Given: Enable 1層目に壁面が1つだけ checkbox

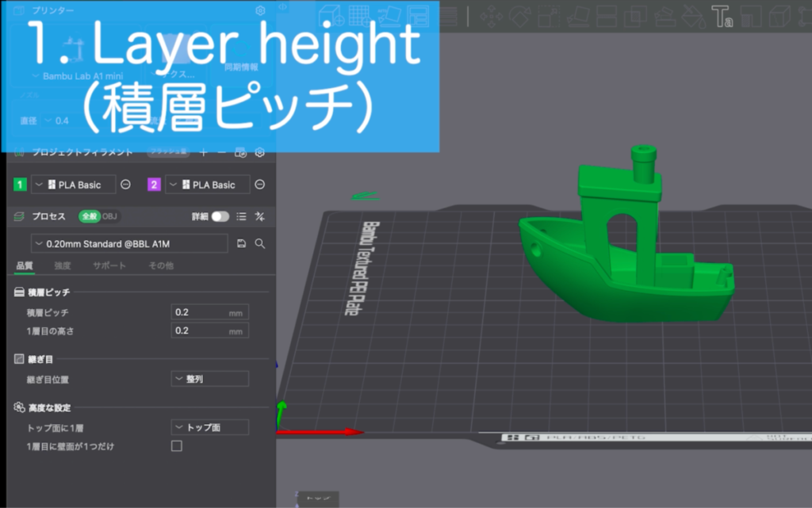Looking at the screenshot, I should pyautogui.click(x=177, y=446).
